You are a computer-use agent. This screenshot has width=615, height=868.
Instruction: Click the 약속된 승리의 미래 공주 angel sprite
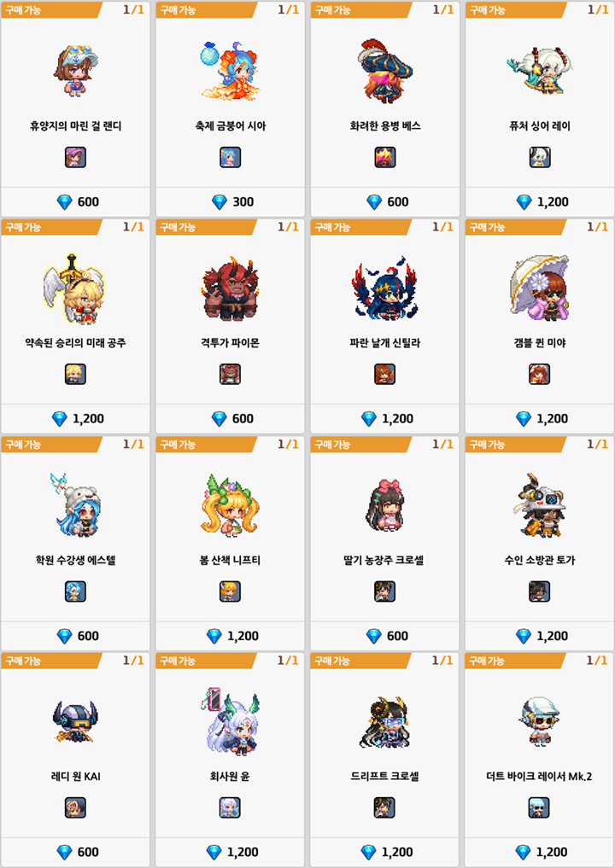[75, 289]
